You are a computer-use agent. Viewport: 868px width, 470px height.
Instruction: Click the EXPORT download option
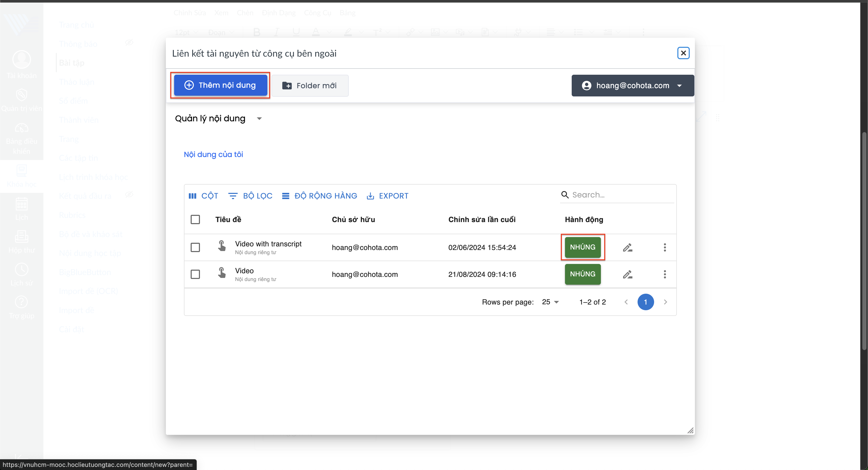tap(387, 196)
